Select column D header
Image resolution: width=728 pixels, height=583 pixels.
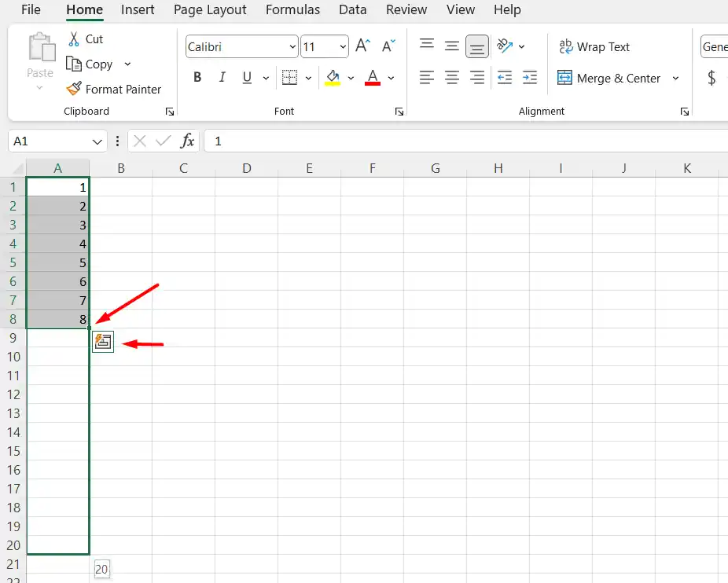click(x=246, y=168)
